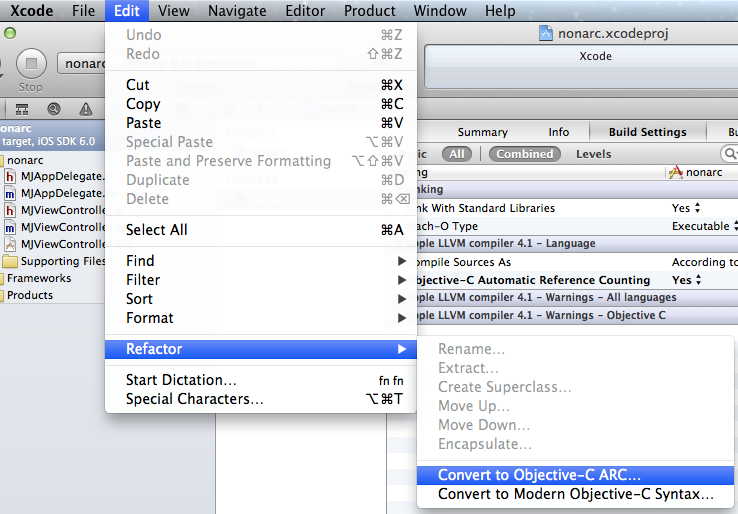Choose Convert to Objective-C ARC…

point(539,475)
